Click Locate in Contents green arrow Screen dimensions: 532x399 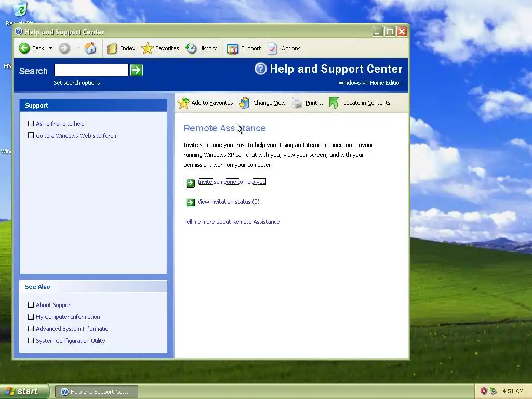tap(334, 103)
